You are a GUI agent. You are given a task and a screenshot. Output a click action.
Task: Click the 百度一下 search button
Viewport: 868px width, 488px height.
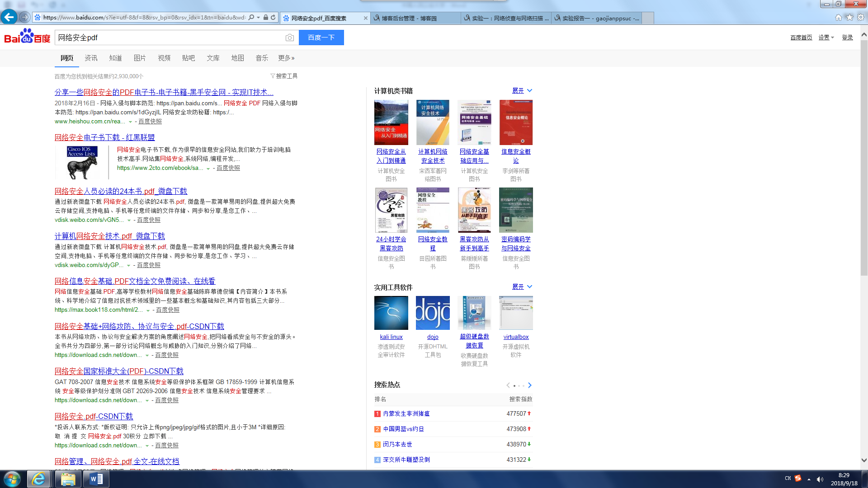point(321,38)
